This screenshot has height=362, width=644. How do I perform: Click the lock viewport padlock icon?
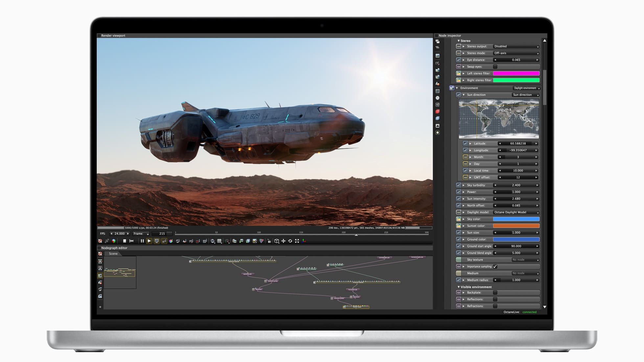tap(269, 241)
